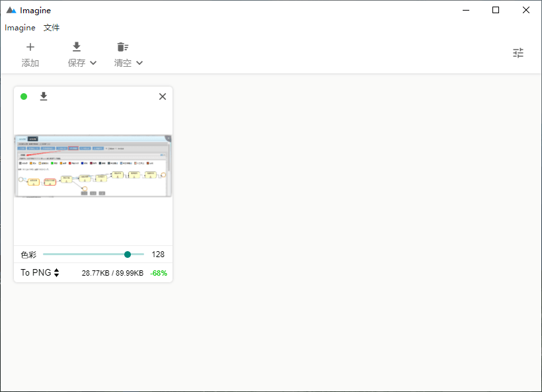Select the flowchart image thumbnail preview
Image resolution: width=542 pixels, height=392 pixels.
(93, 166)
